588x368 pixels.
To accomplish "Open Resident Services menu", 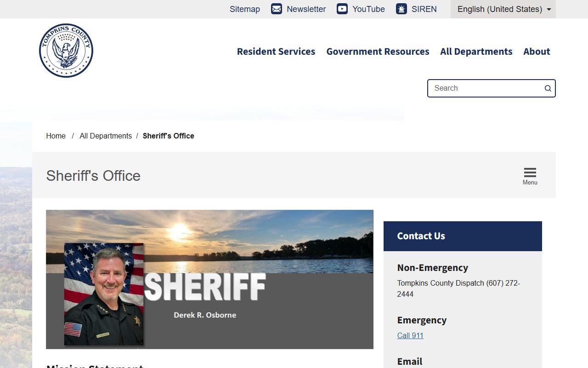I will tap(276, 52).
